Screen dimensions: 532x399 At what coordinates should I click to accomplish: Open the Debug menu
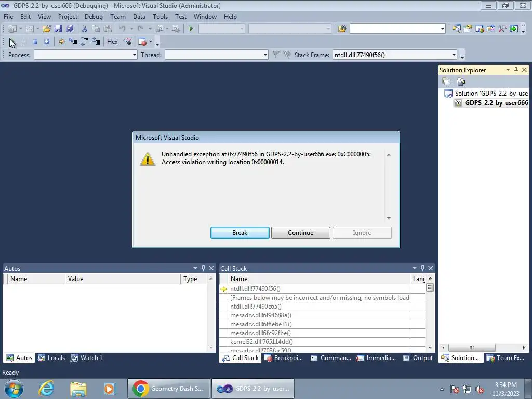pyautogui.click(x=94, y=16)
